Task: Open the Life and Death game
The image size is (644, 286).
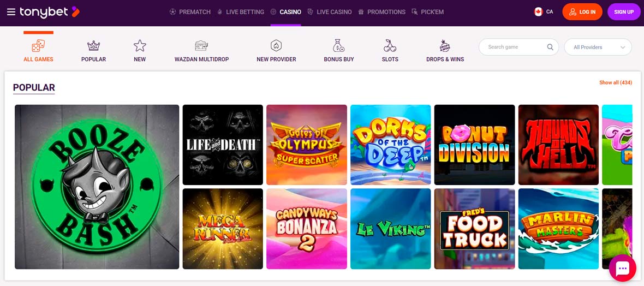Action: [223, 145]
